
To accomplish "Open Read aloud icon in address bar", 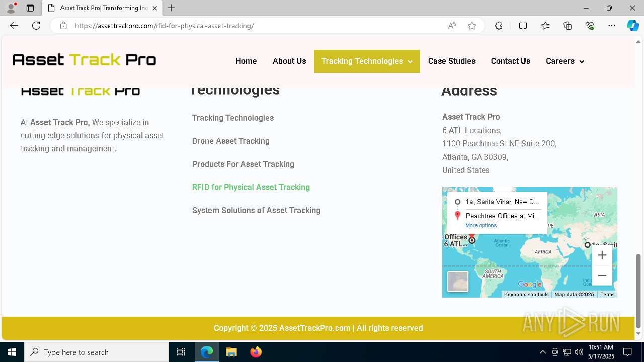I will 452,26.
